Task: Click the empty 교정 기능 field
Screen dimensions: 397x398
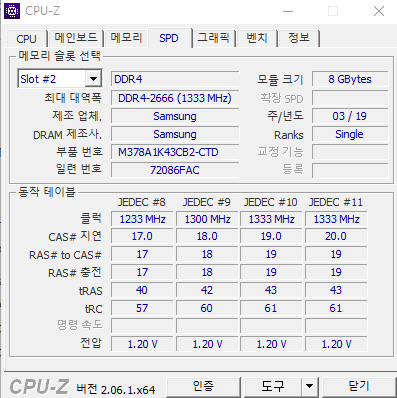Action: click(350, 152)
